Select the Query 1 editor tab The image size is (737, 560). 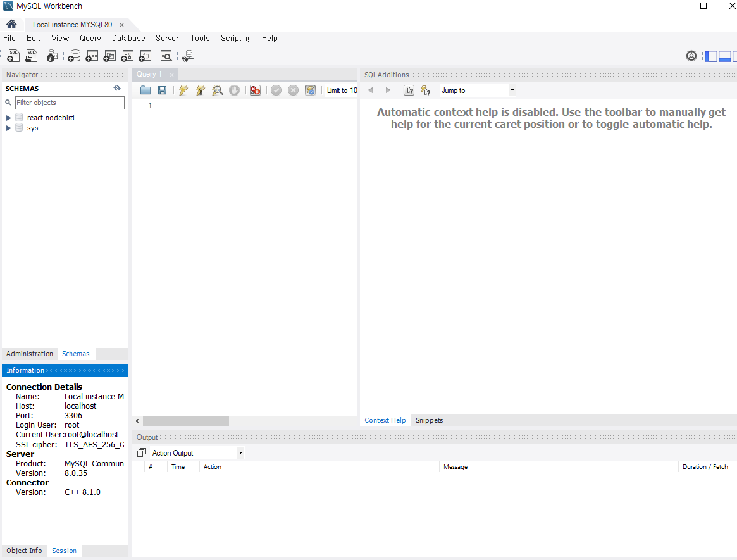click(x=149, y=74)
